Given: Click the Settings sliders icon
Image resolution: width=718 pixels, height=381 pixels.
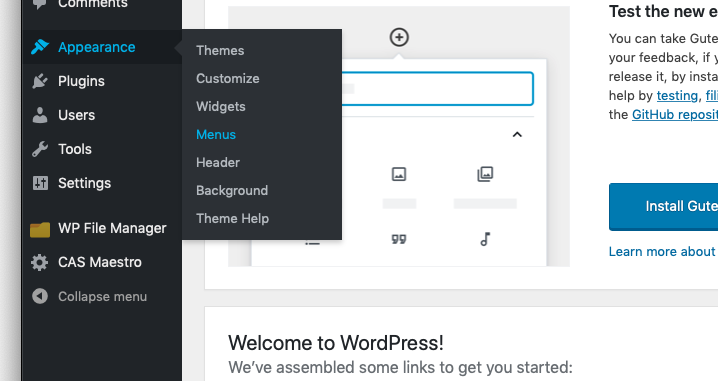Looking at the screenshot, I should [40, 183].
